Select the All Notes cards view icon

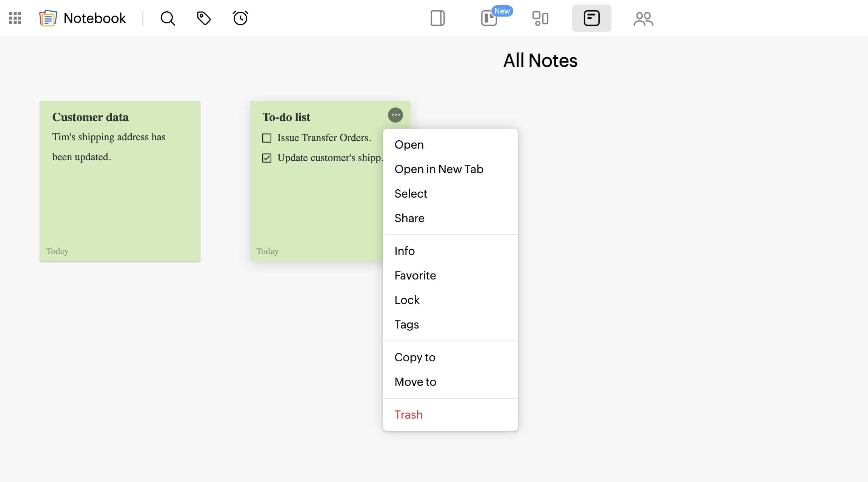click(591, 18)
